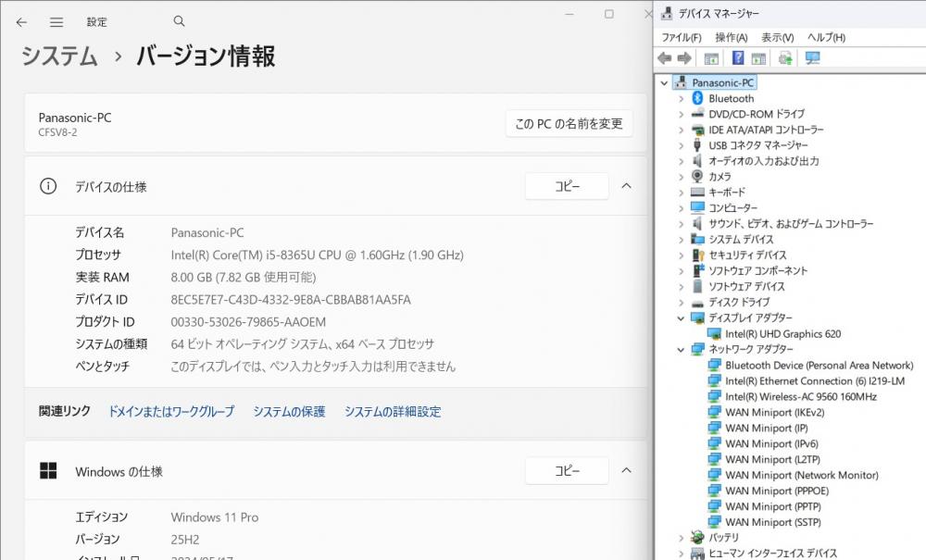Click the プロダクト ID value 00330-53026-79865-AAOEM
The image size is (926, 560).
click(x=248, y=321)
